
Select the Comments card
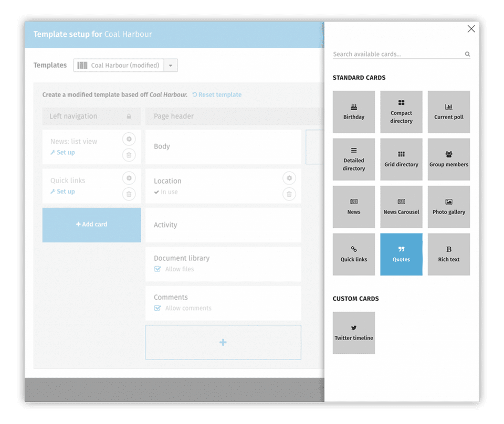(x=223, y=303)
